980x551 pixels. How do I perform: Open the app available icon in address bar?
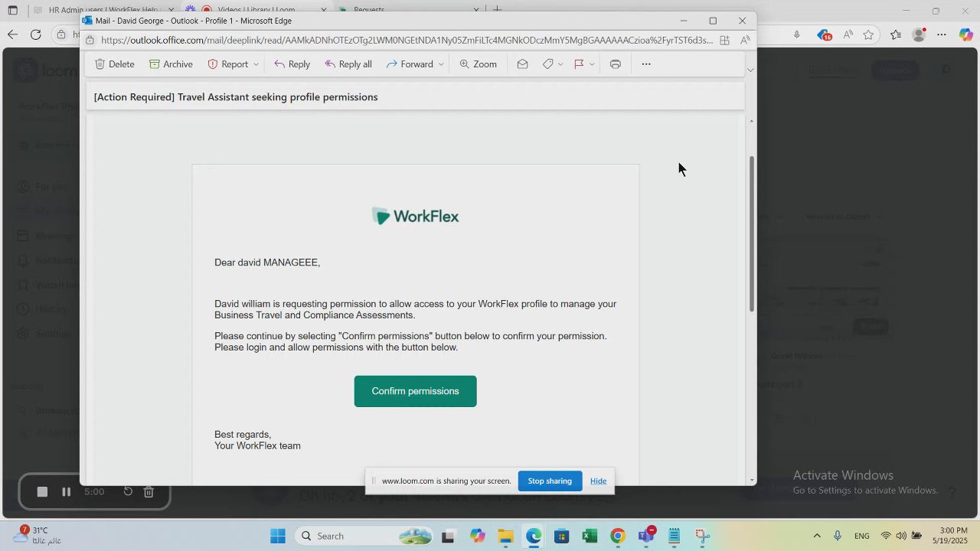[724, 41]
